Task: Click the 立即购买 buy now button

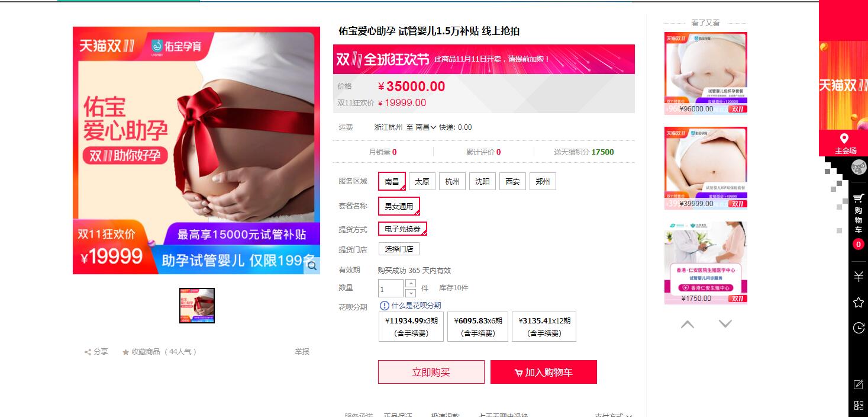Action: (x=431, y=372)
